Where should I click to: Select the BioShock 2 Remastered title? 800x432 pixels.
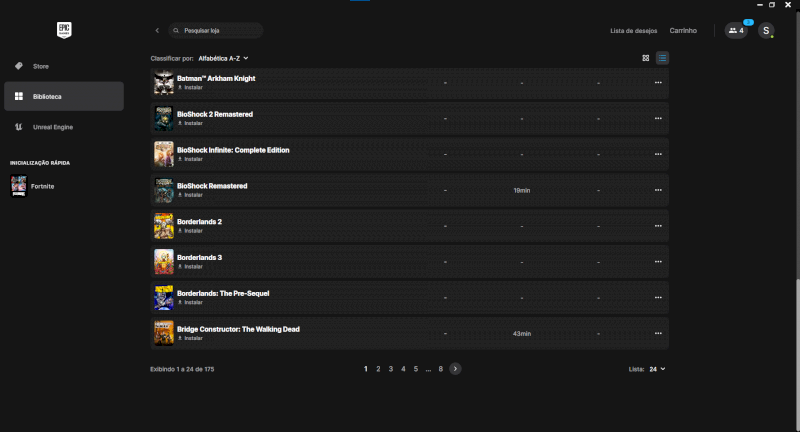pos(215,114)
